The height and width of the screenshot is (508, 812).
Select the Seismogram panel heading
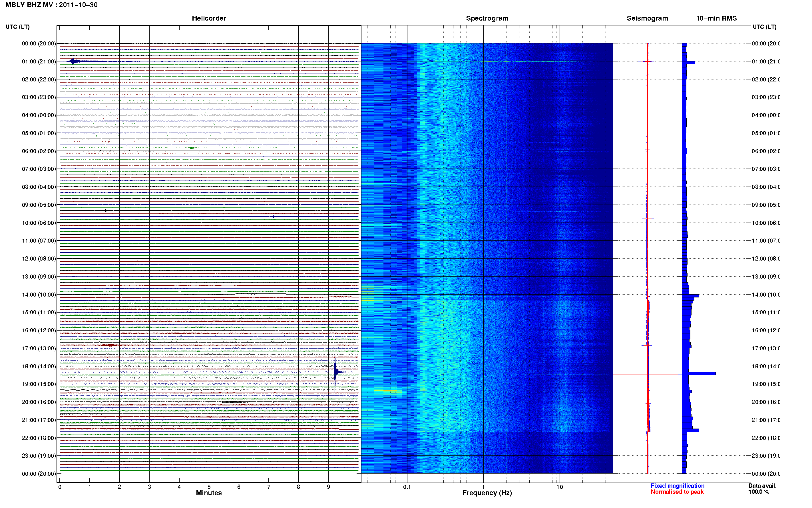[647, 18]
